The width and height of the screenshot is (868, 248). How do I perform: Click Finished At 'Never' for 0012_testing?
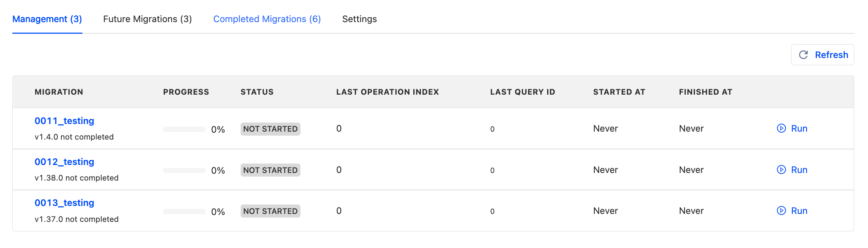coord(691,170)
